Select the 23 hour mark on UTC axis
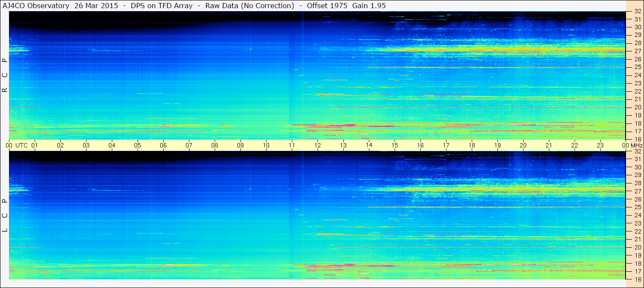 coord(600,145)
